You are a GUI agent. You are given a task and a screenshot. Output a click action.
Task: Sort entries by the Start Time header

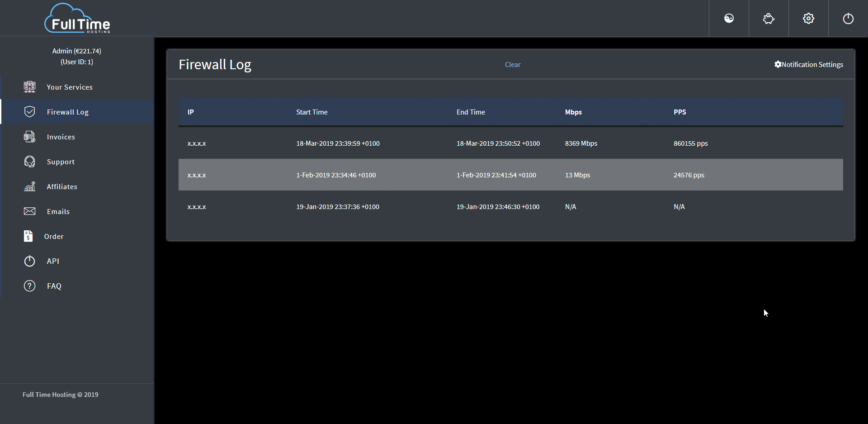[311, 112]
